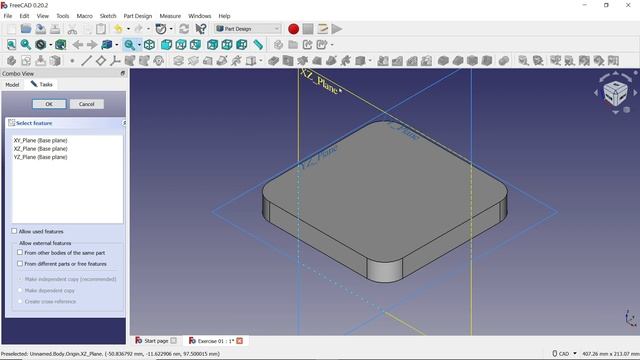Screen dimensions: 640x360
Task: Open the Part Design menu
Action: (x=138, y=16)
